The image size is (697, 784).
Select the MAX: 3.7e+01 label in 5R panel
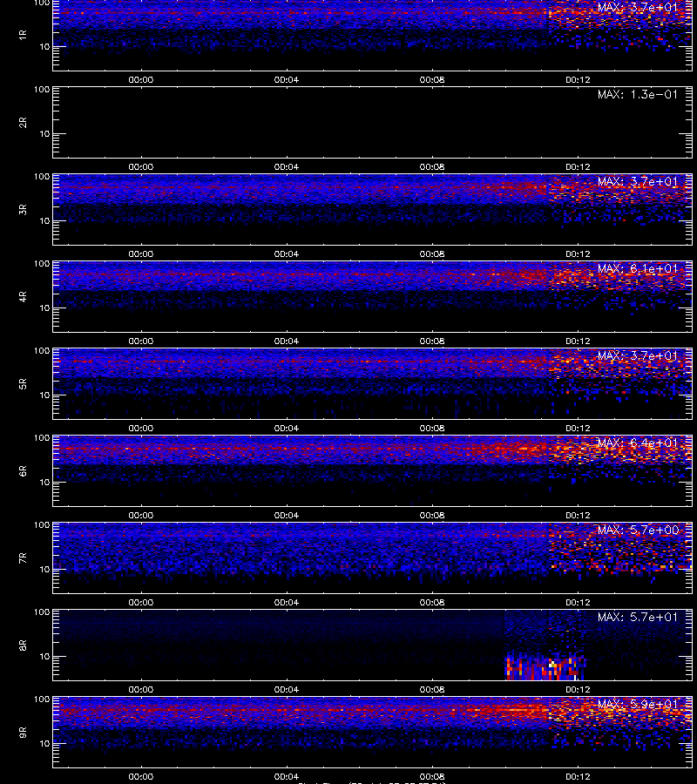pos(638,355)
